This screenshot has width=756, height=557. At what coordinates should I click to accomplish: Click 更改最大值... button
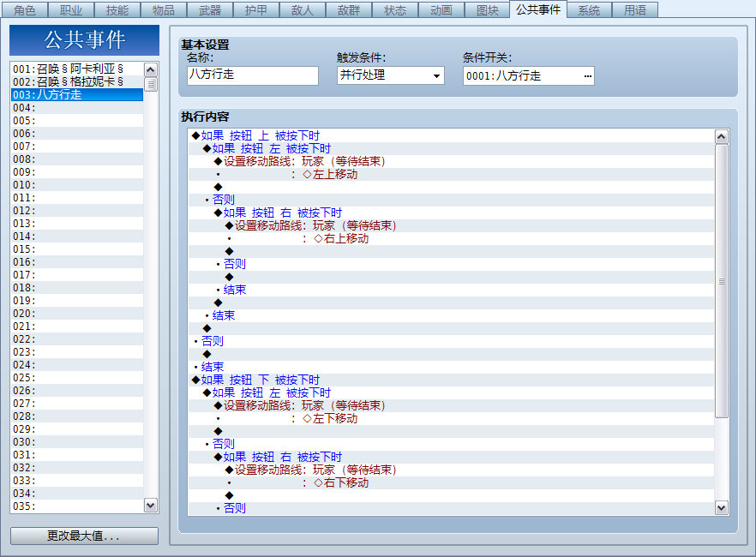point(84,536)
